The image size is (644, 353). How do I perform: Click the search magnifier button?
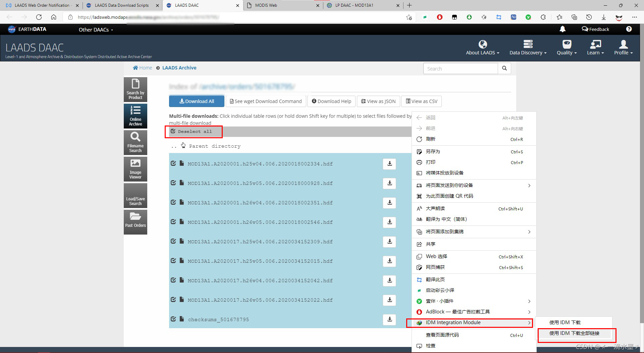click(504, 68)
